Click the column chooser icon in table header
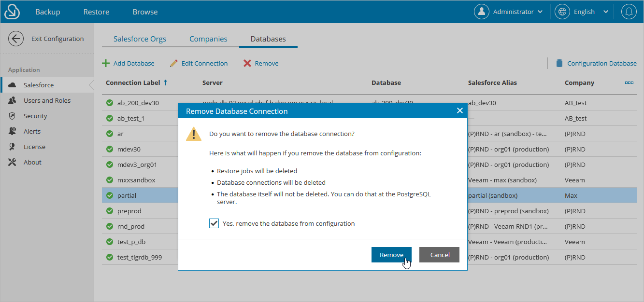 tap(629, 83)
